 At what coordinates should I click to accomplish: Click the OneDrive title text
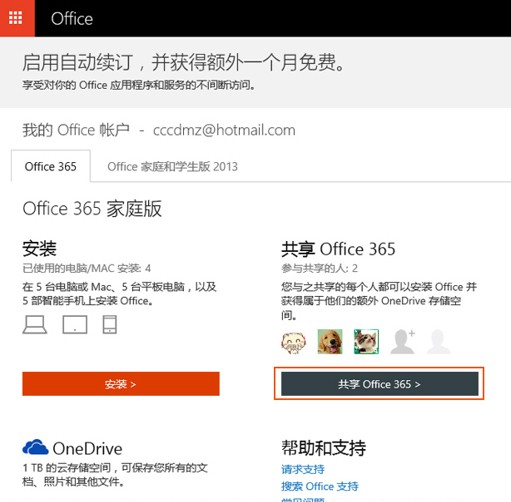click(88, 449)
